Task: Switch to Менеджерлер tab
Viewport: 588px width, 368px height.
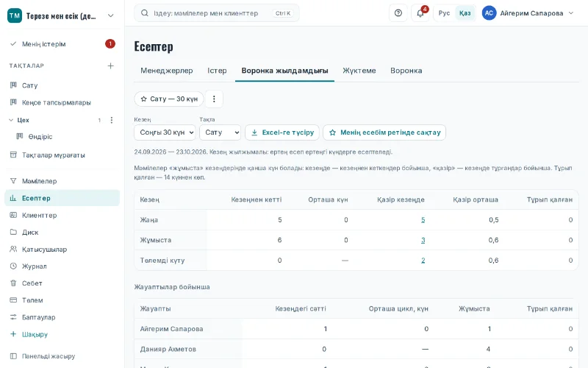Action: pyautogui.click(x=167, y=71)
